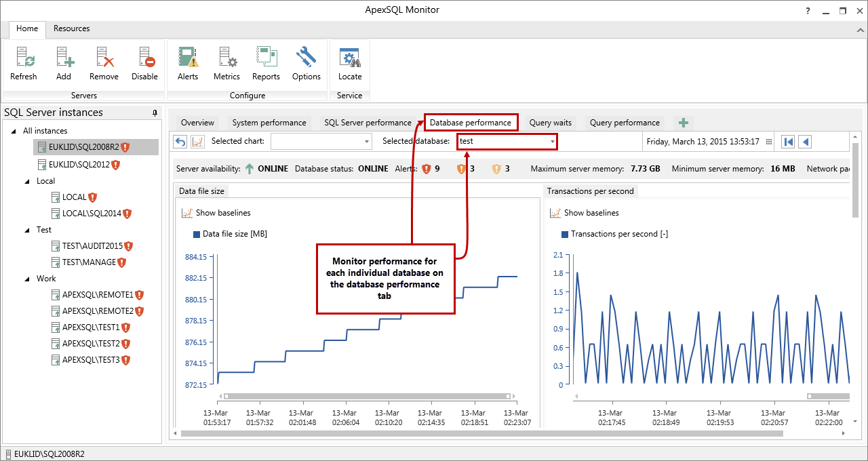Viewport: 868px width, 461px height.
Task: Locate the monitoring service
Action: (x=350, y=64)
